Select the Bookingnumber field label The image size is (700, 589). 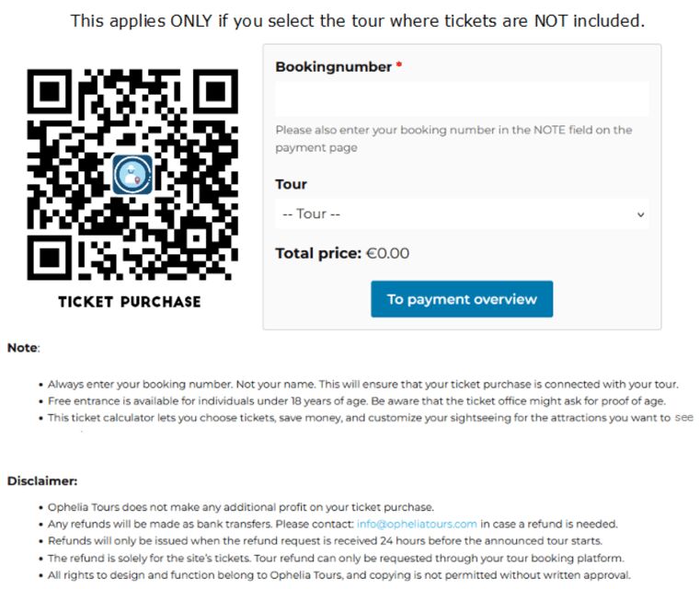333,67
